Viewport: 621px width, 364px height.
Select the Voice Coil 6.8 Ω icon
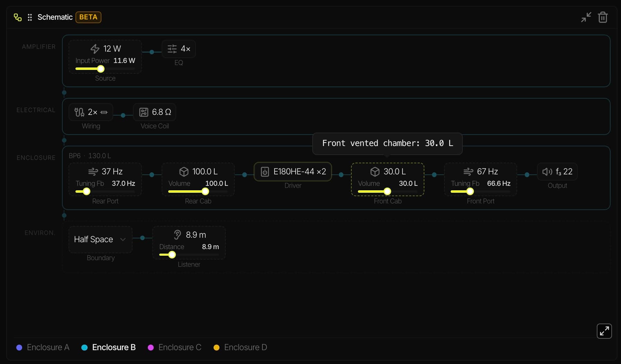click(144, 111)
